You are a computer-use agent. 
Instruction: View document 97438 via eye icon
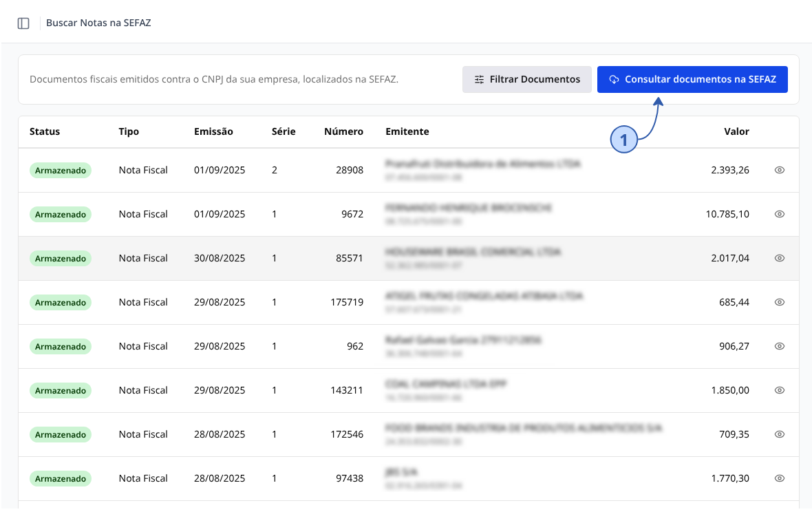pyautogui.click(x=780, y=478)
